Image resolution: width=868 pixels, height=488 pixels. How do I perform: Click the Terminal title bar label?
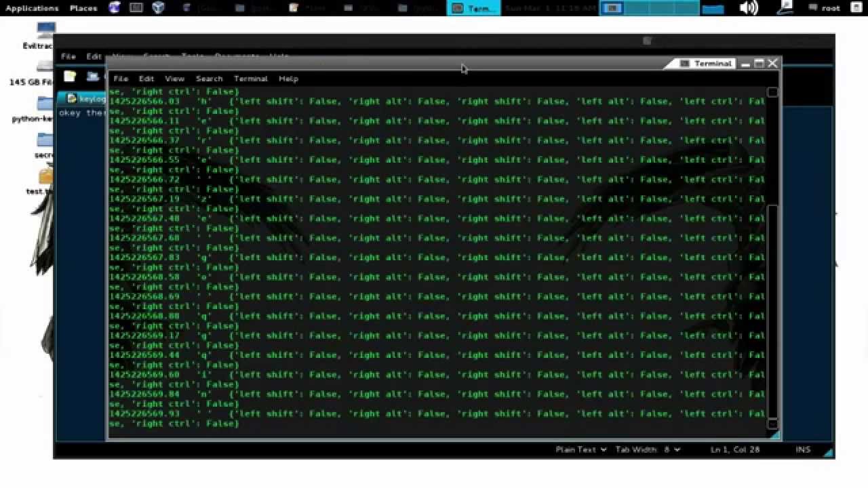[x=713, y=63]
